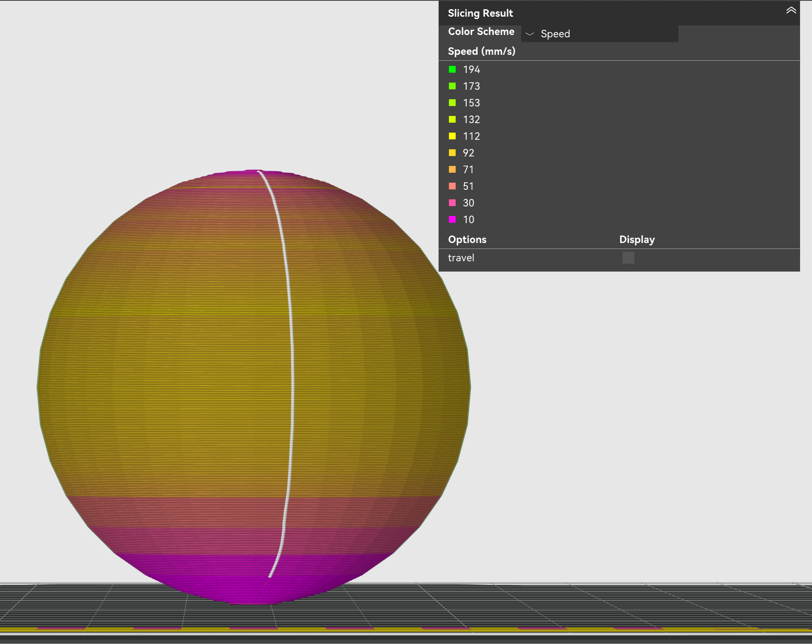The width and height of the screenshot is (812, 644).
Task: Click the Slicing Result panel title
Action: point(480,13)
